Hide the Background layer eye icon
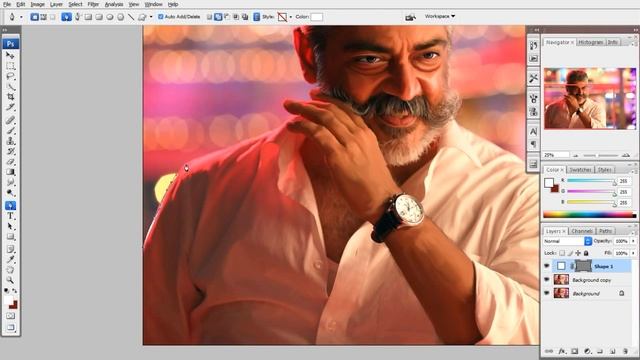Viewport: 640px width, 360px height. (x=547, y=293)
